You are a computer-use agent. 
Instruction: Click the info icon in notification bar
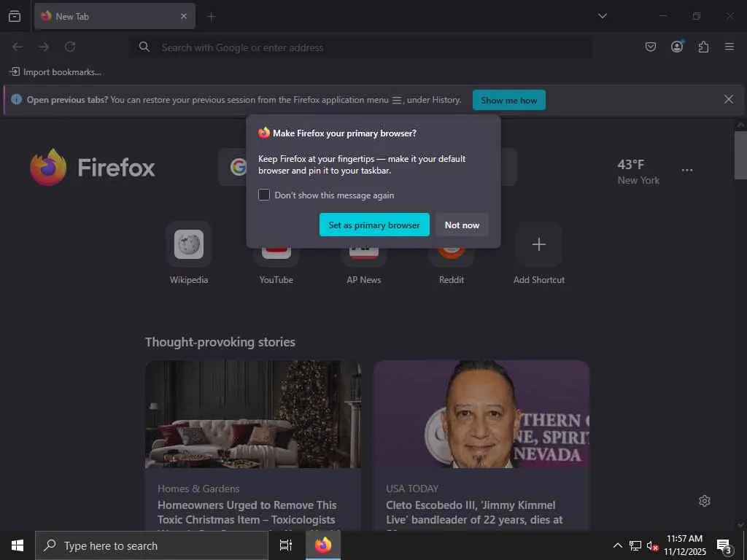pyautogui.click(x=16, y=99)
